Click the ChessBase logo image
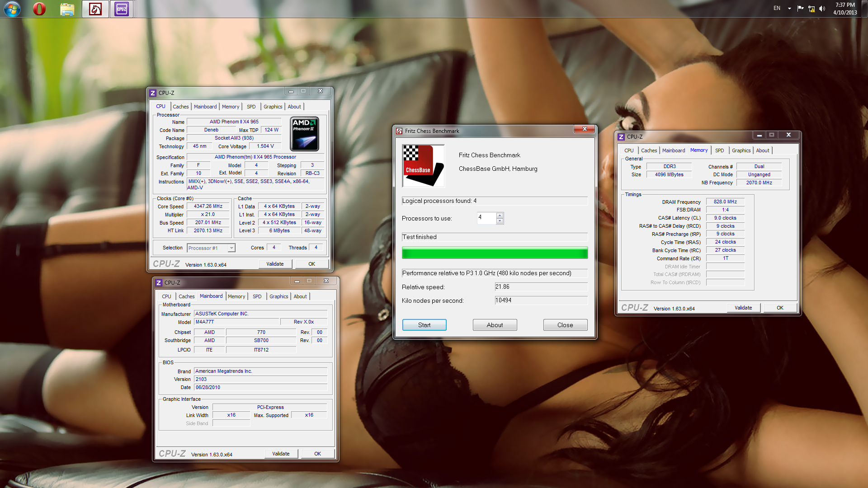The image size is (868, 488). [423, 166]
